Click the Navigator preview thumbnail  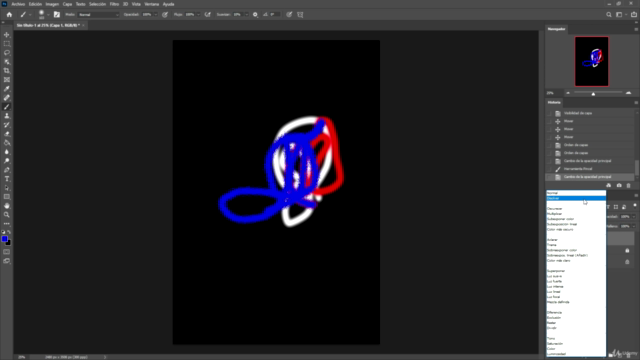pos(591,61)
